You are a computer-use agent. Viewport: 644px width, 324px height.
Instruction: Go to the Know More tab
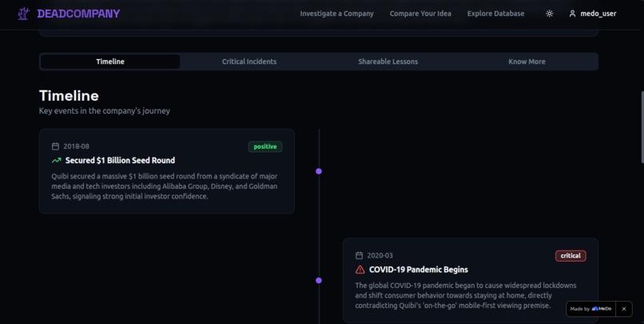click(527, 62)
